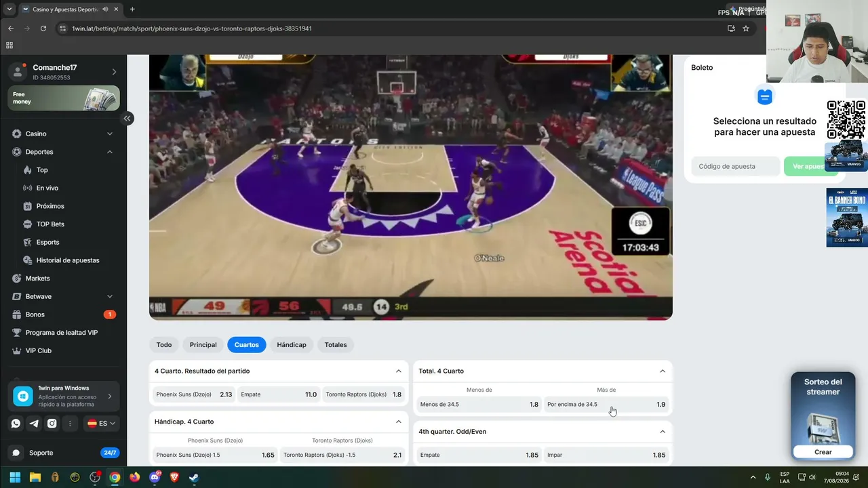Open Discord from the taskbar
This screenshot has height=488, width=868.
click(155, 477)
